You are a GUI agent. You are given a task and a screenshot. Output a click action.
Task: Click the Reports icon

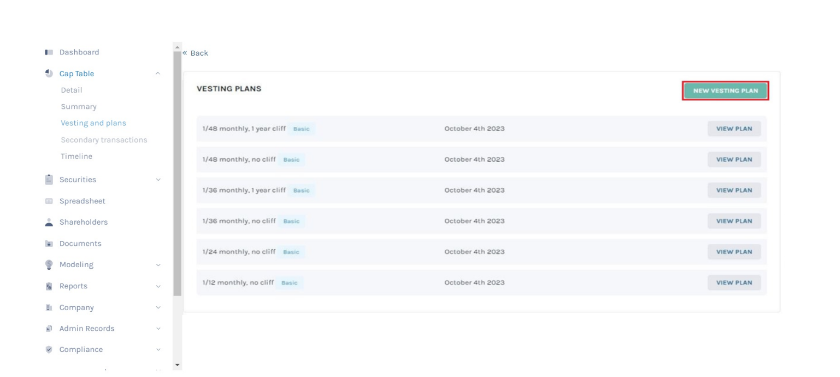(49, 286)
